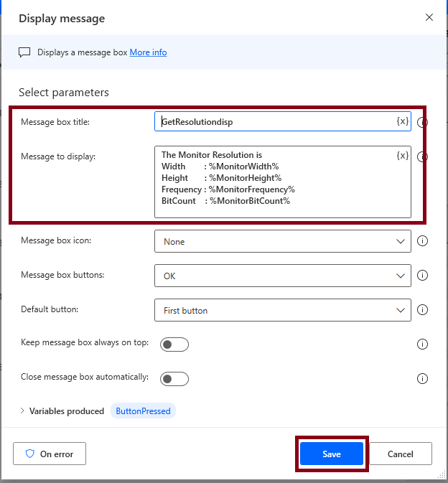448x483 pixels.
Task: Open info icon for Message box buttons
Action: [422, 276]
